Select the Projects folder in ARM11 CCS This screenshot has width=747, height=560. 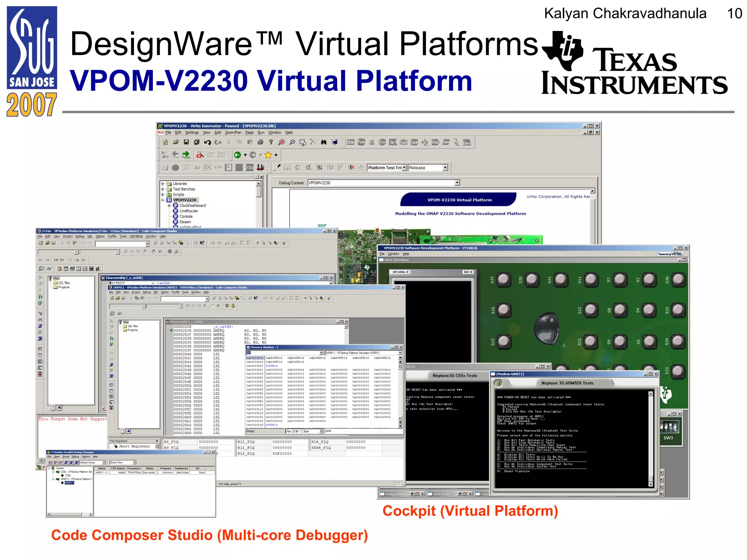[x=132, y=330]
